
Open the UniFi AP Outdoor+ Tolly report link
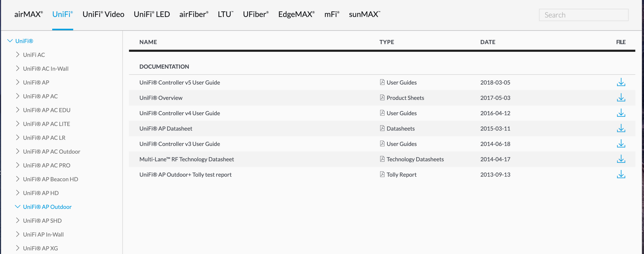tap(185, 175)
